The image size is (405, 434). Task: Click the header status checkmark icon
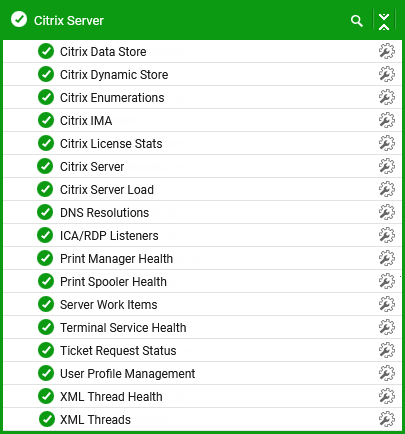19,19
